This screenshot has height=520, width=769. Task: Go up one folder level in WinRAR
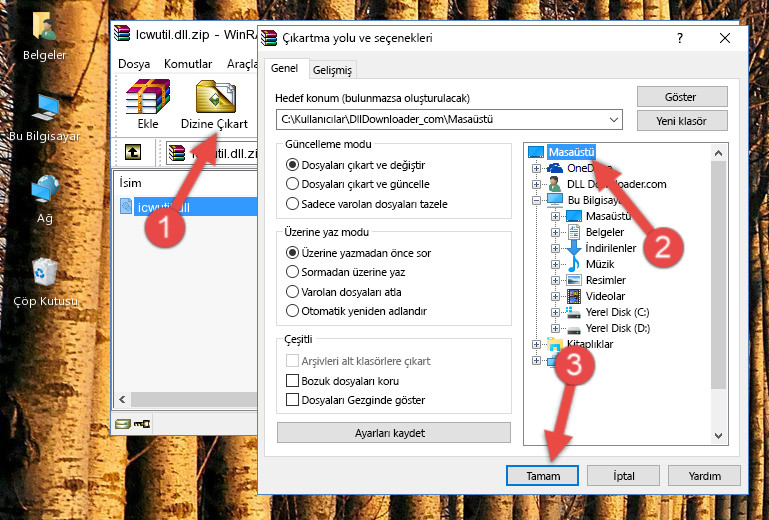coord(133,152)
